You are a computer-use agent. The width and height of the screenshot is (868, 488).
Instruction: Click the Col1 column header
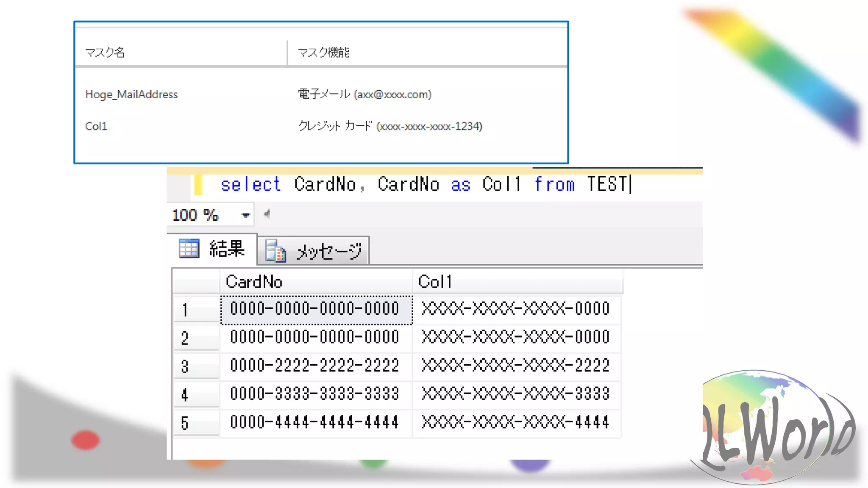pyautogui.click(x=517, y=282)
